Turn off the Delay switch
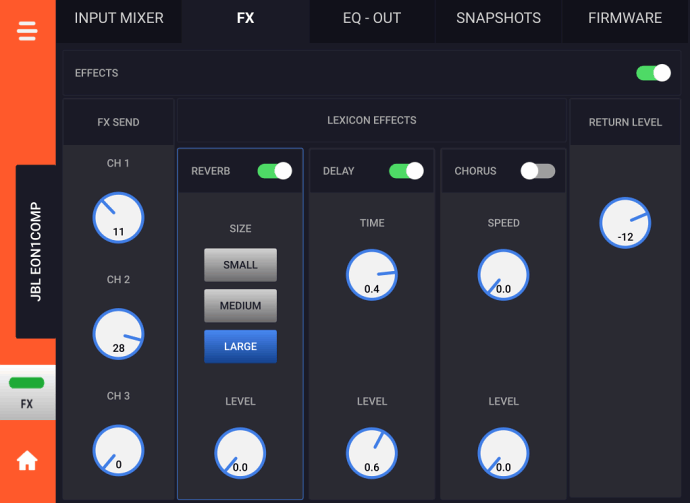 click(405, 171)
